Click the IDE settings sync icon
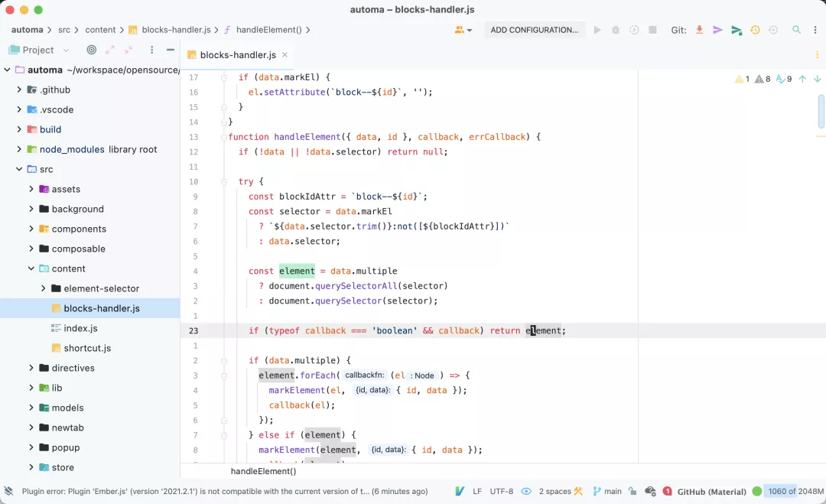This screenshot has height=504, width=826. pos(650,491)
